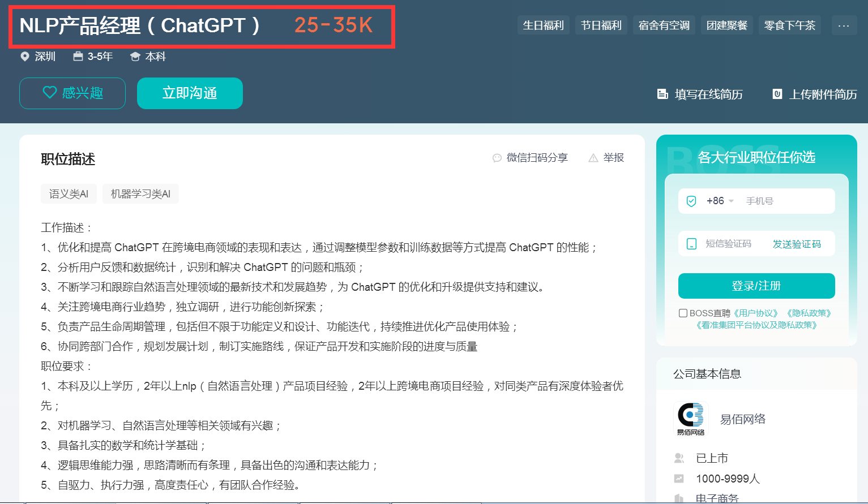
Task: Click the heart icon in 感兴趣 button
Action: [x=50, y=92]
